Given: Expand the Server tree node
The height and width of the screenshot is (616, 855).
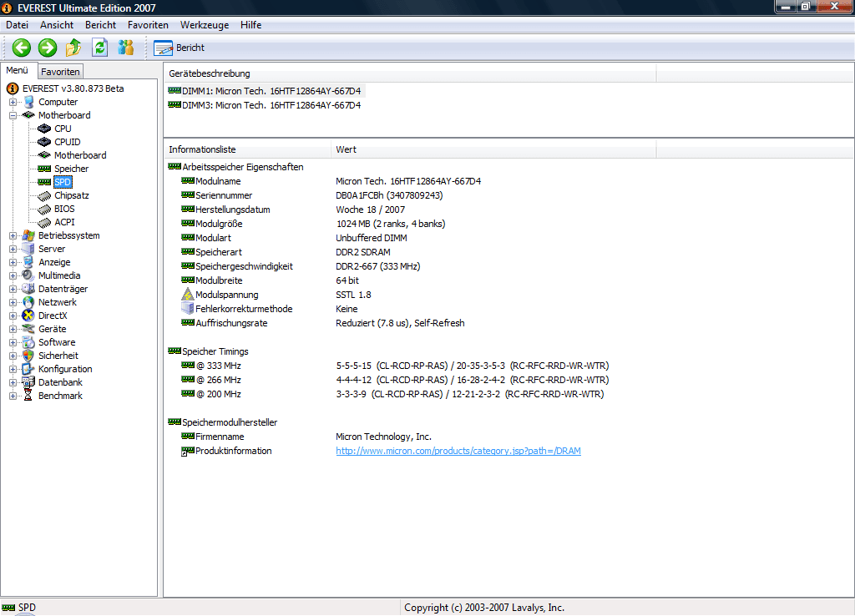Looking at the screenshot, I should click(13, 249).
